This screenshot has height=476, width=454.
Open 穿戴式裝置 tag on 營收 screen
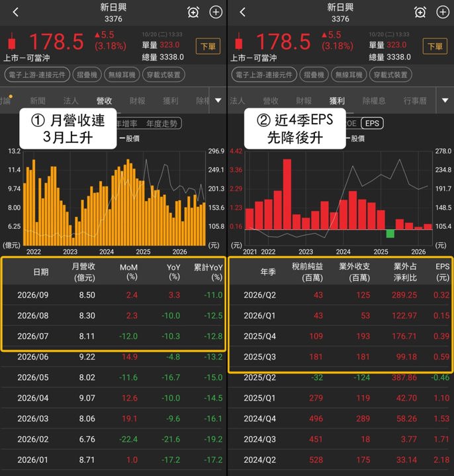[163, 75]
